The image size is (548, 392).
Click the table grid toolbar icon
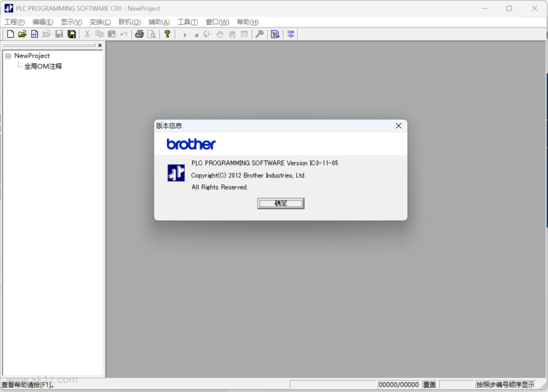244,34
